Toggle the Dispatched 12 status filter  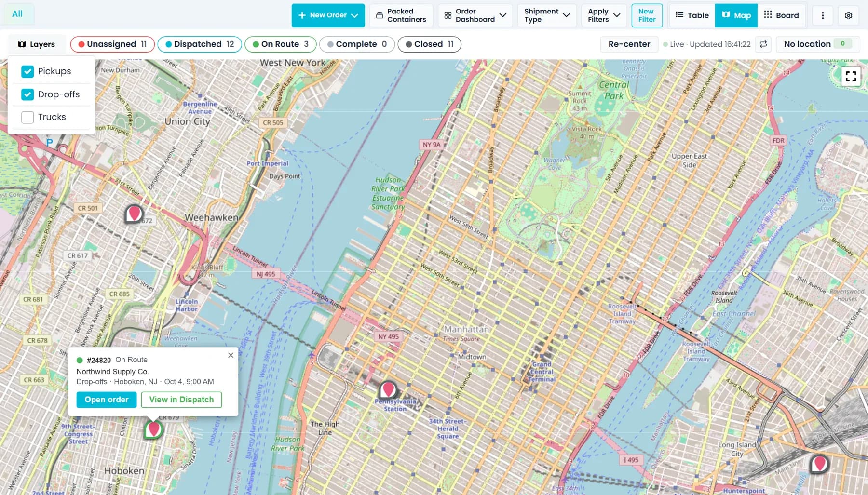(200, 44)
